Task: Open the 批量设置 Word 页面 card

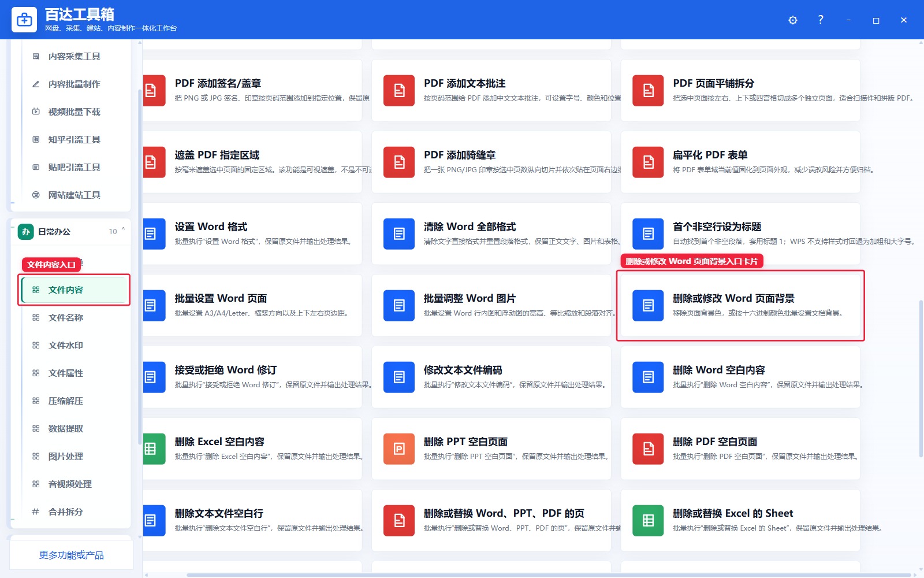Action: pyautogui.click(x=252, y=305)
